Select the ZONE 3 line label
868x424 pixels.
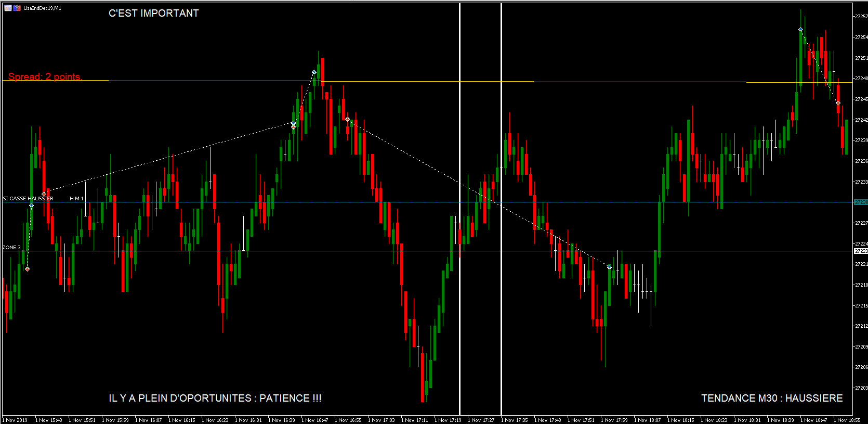pyautogui.click(x=12, y=248)
